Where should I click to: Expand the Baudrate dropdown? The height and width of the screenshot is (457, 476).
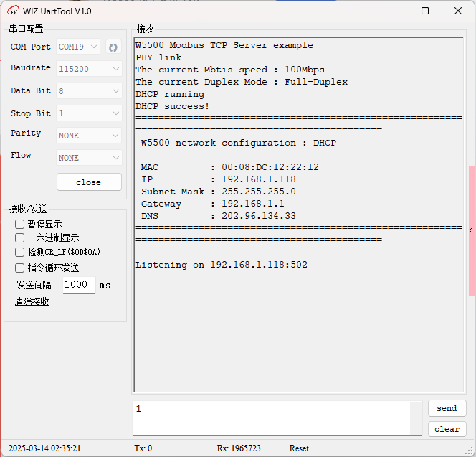89,69
